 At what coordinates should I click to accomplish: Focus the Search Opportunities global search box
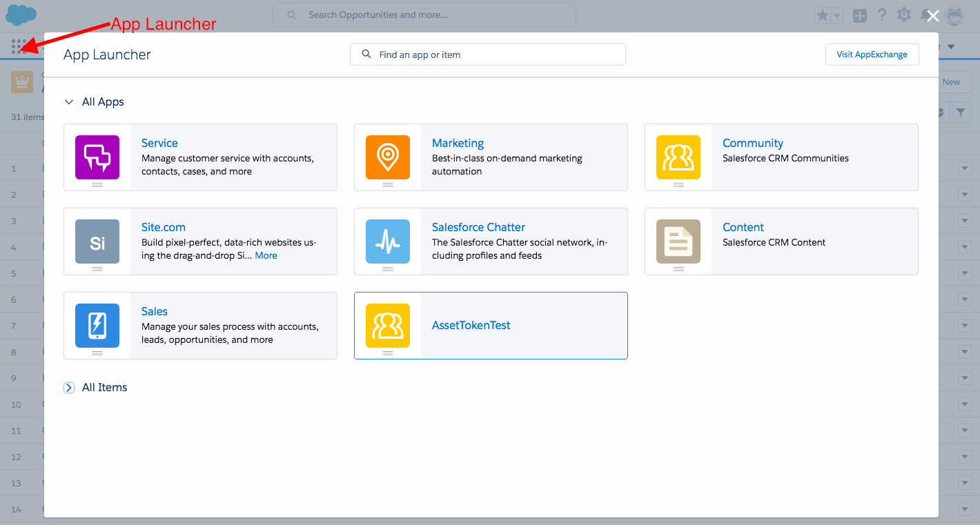pyautogui.click(x=424, y=14)
